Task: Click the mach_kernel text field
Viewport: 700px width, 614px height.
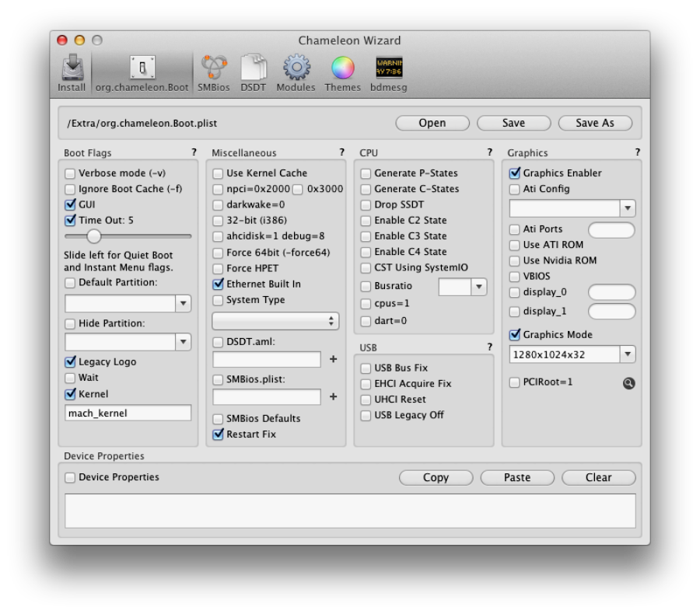Action: pos(128,413)
